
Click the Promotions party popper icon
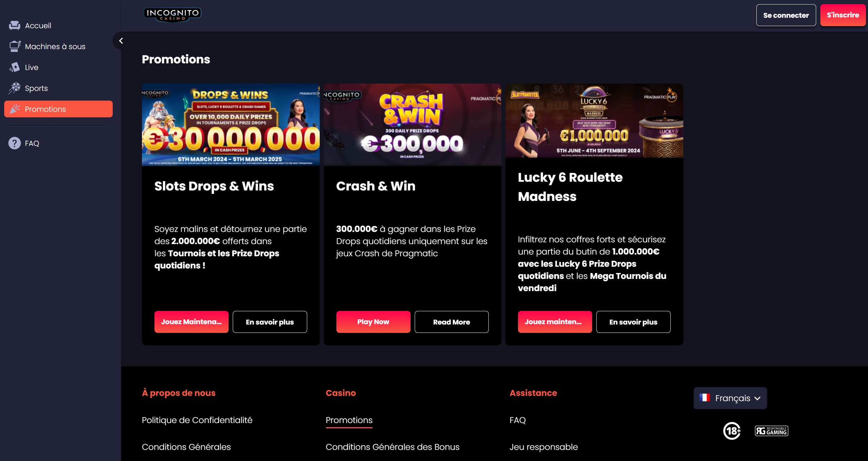tap(15, 109)
